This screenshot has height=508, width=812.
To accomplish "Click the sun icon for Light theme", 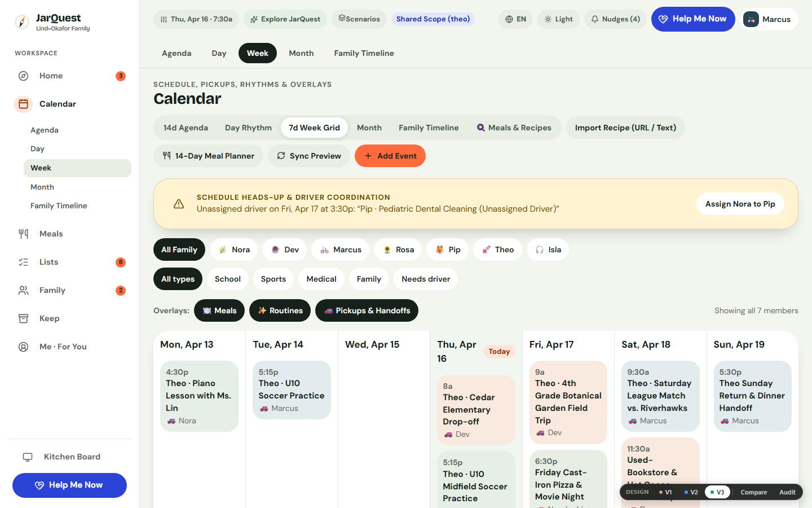I will click(548, 19).
